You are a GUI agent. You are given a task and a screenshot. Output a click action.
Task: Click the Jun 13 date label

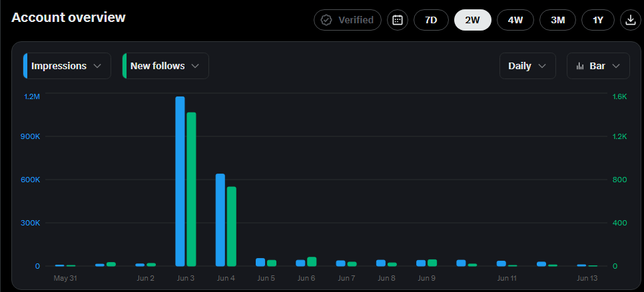pos(587,278)
